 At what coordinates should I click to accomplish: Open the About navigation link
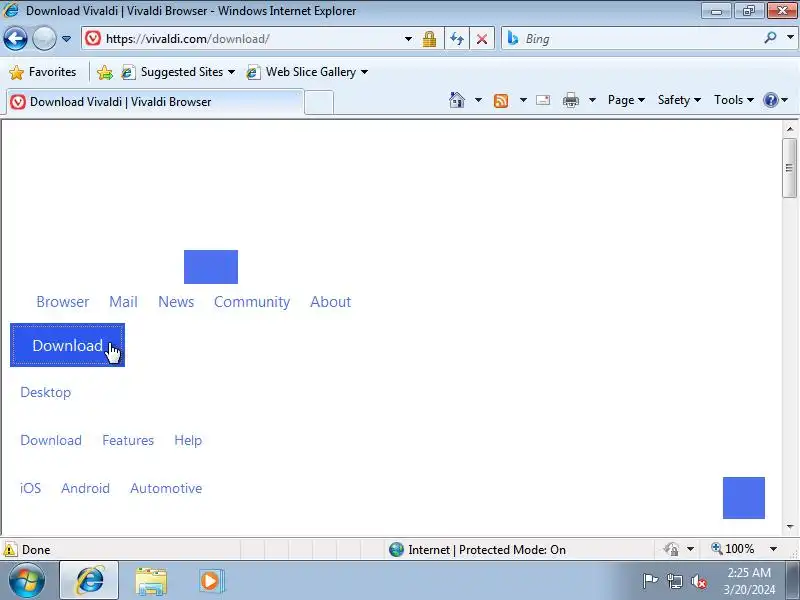pyautogui.click(x=331, y=302)
